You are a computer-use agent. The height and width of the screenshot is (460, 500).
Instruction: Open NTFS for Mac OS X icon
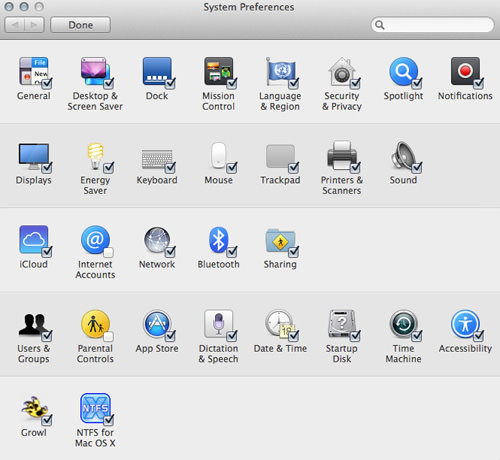(x=95, y=408)
